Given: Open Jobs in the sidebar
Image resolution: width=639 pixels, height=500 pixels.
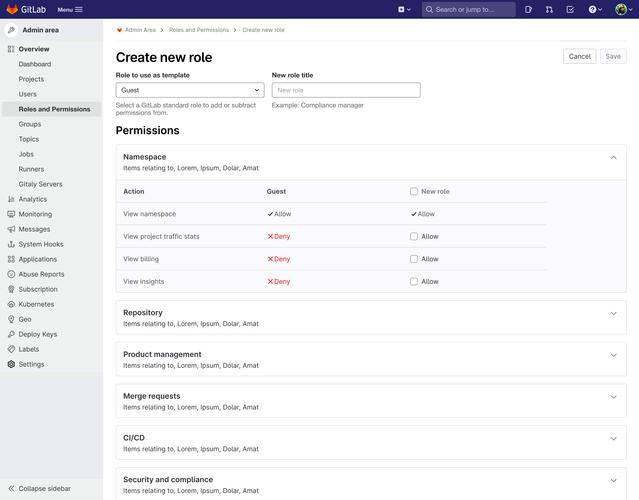Looking at the screenshot, I should pos(26,154).
